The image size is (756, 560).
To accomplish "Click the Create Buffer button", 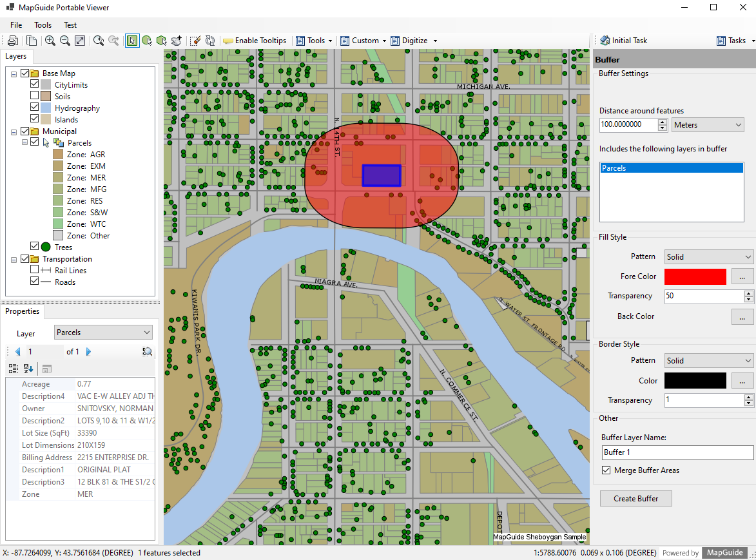I will tap(635, 499).
